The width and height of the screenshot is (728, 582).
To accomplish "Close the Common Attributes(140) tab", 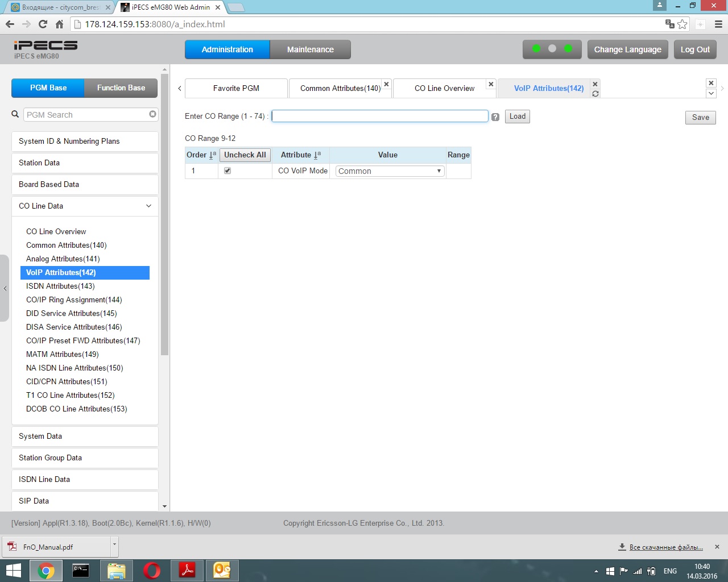I will [386, 84].
